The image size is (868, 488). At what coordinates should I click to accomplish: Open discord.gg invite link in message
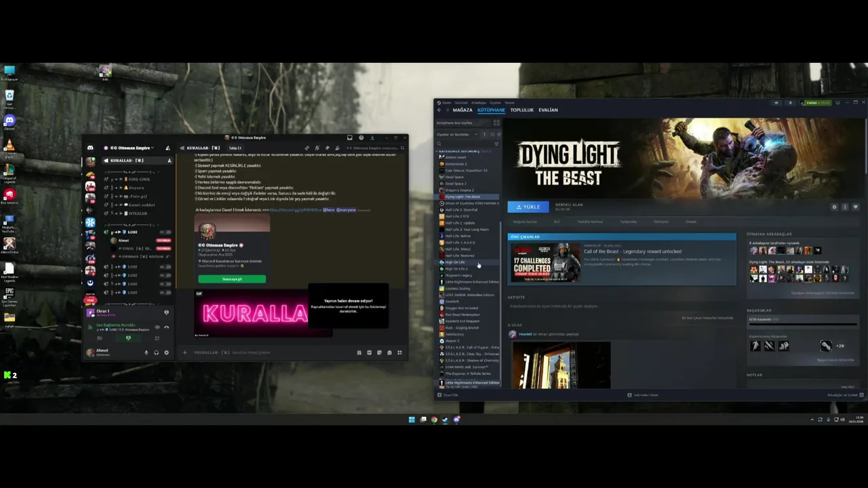[294, 210]
